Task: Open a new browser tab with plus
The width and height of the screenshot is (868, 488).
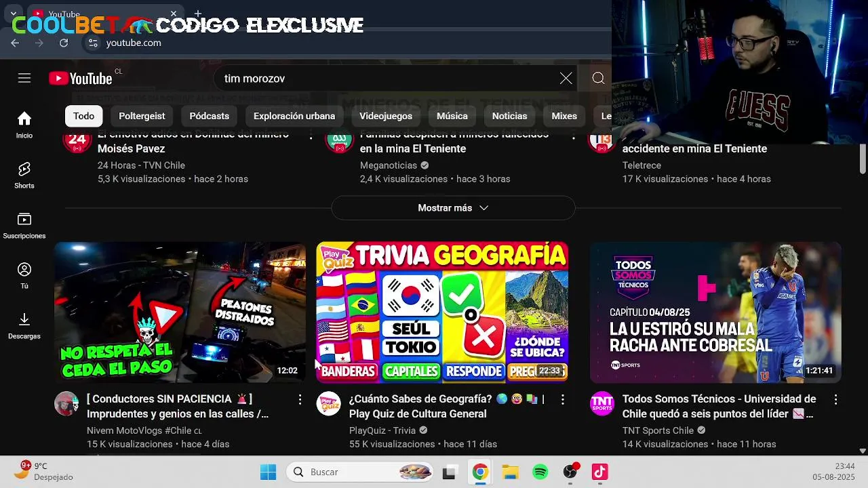Action: (198, 14)
